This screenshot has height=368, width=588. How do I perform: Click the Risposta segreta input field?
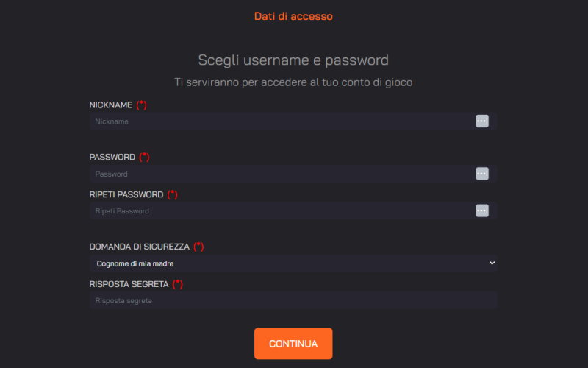[293, 300]
